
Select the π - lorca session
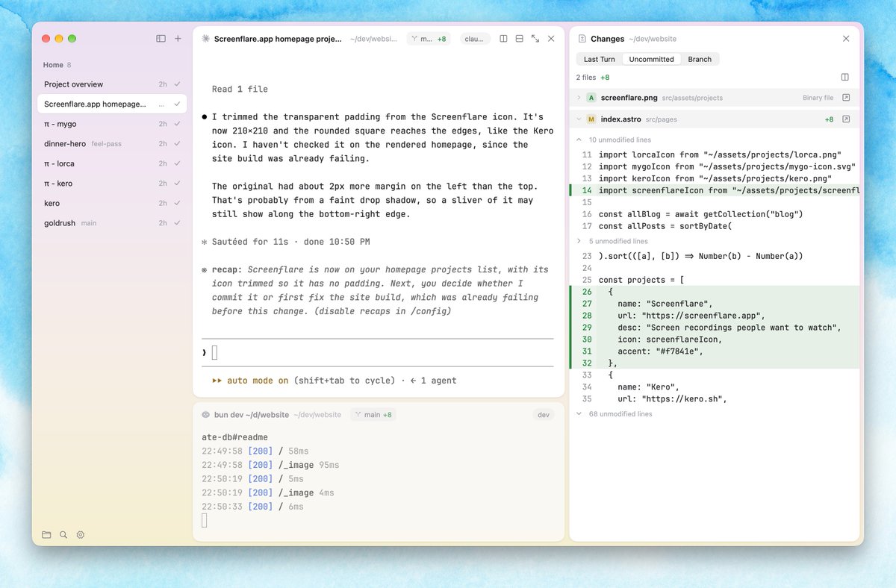pos(112,163)
